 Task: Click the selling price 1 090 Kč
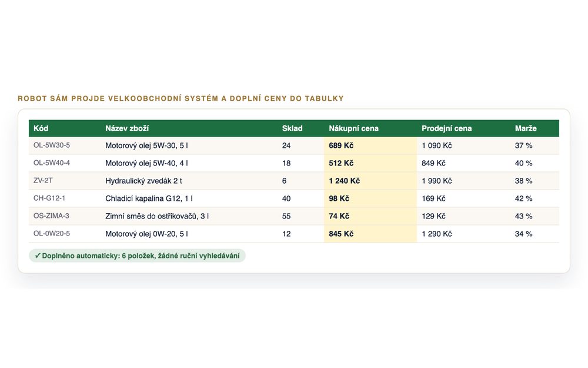437,145
